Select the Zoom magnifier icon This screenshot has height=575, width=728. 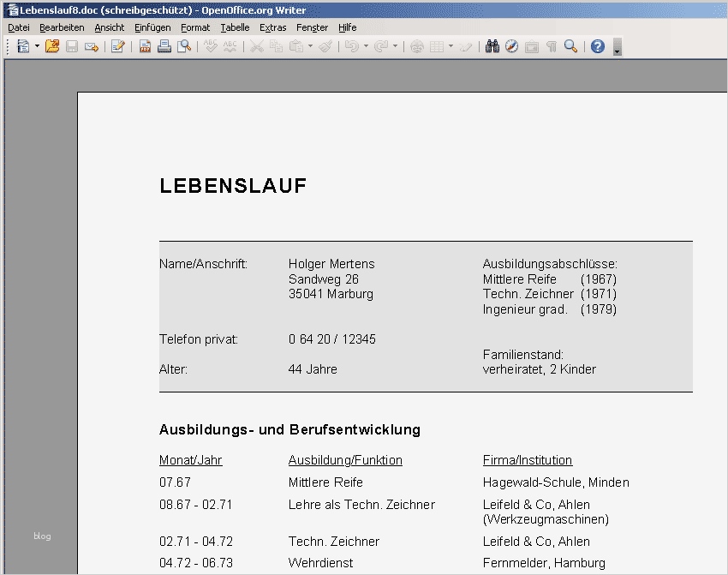pyautogui.click(x=570, y=45)
